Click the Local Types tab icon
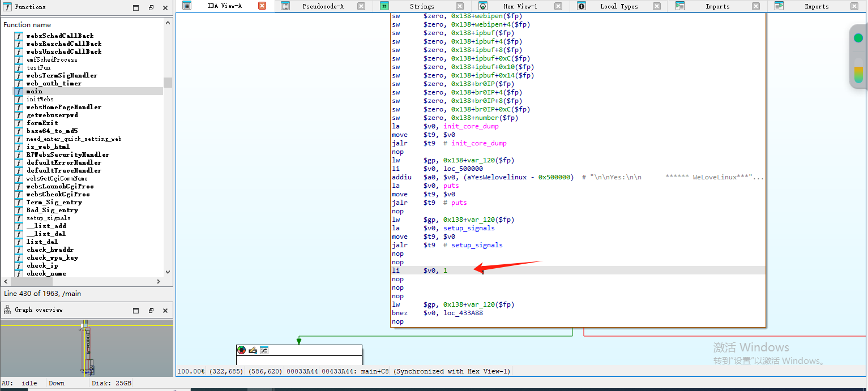The width and height of the screenshot is (868, 391). click(581, 6)
